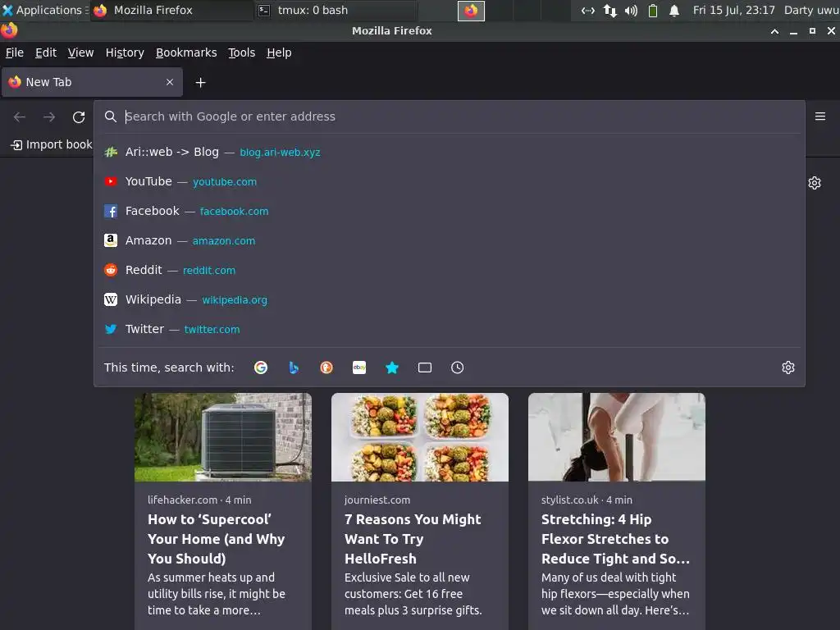Close the New Tab tab
Image resolution: width=840 pixels, height=630 pixels.
pos(170,82)
